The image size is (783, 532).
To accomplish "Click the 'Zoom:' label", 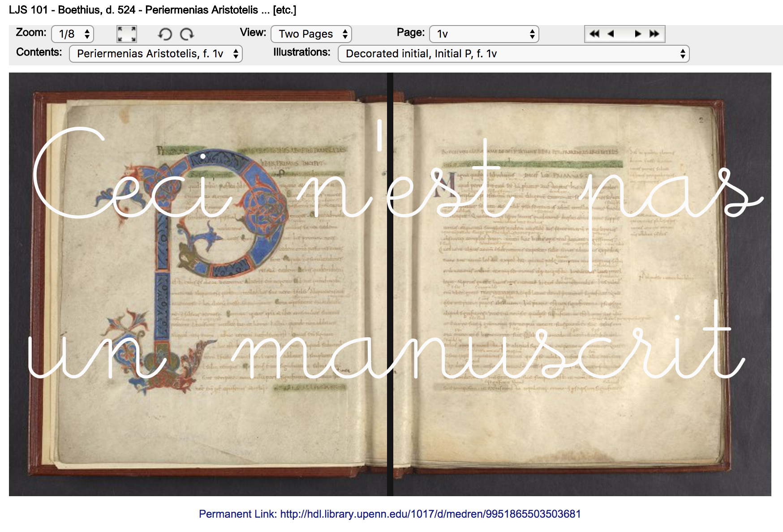I will [31, 33].
